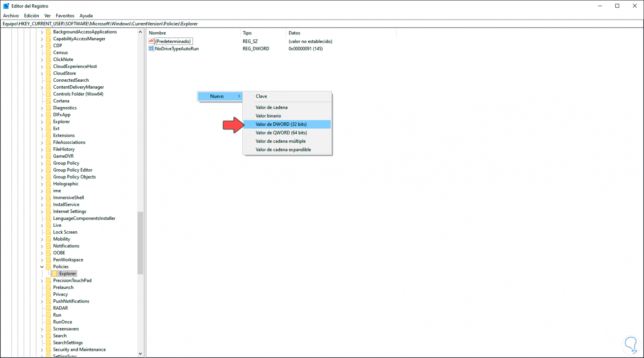
Task: Click the string value icon beside (Predeterminado)
Action: pyautogui.click(x=151, y=41)
